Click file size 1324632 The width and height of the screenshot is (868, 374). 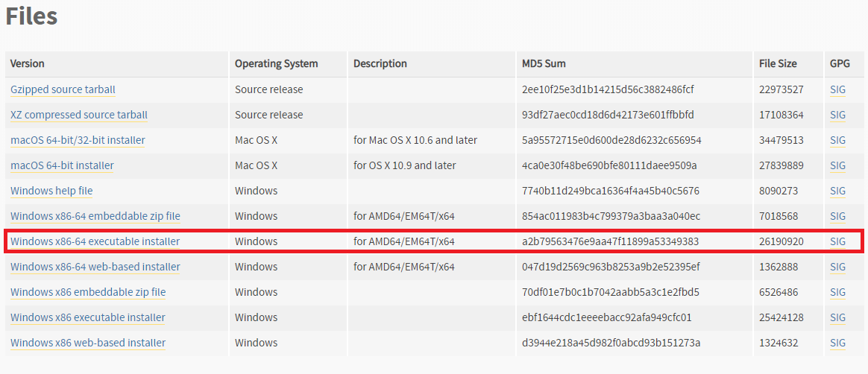pos(779,343)
